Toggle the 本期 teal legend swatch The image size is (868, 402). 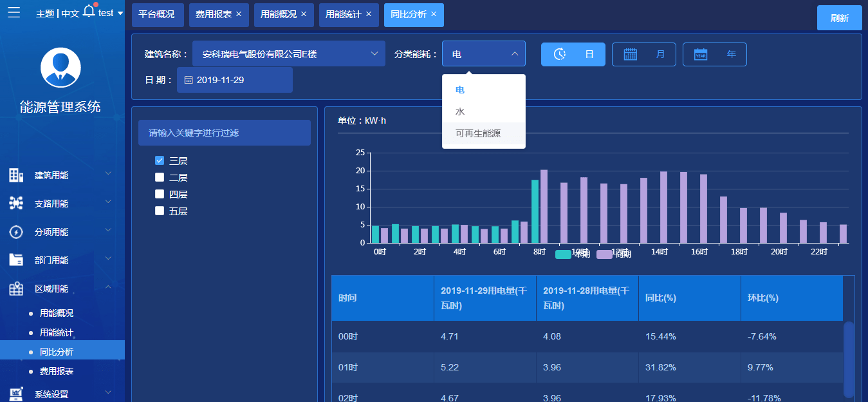point(563,254)
